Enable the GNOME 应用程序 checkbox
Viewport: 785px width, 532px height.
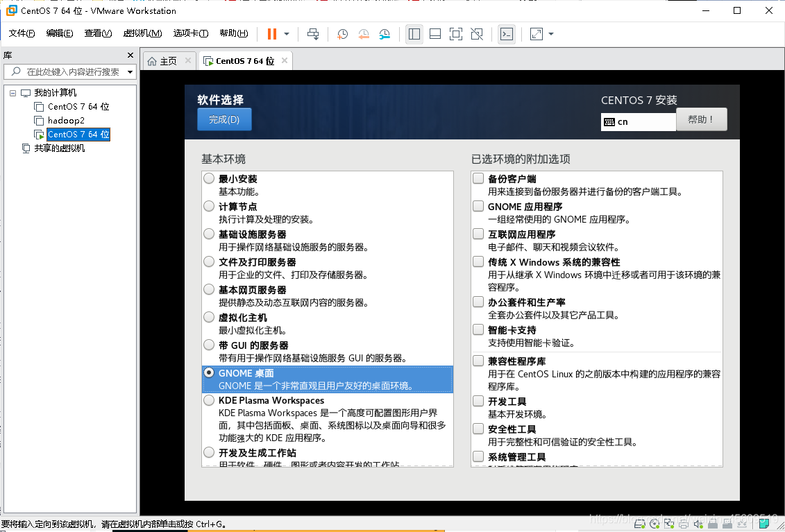click(x=479, y=206)
